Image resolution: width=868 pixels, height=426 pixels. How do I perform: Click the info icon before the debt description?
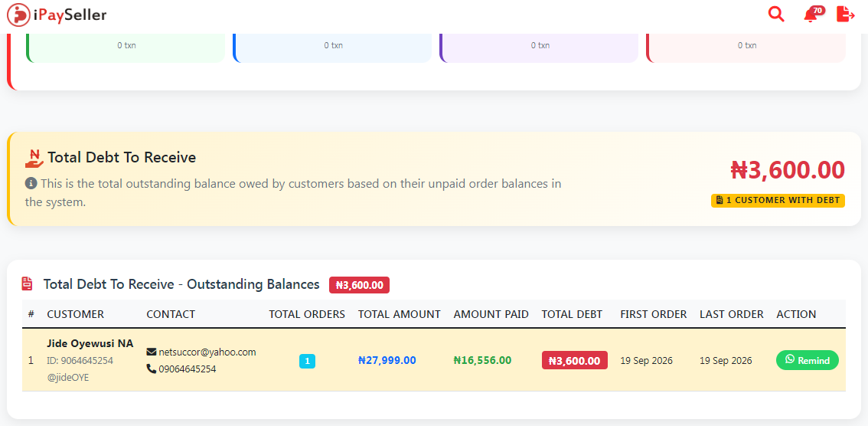tap(31, 183)
